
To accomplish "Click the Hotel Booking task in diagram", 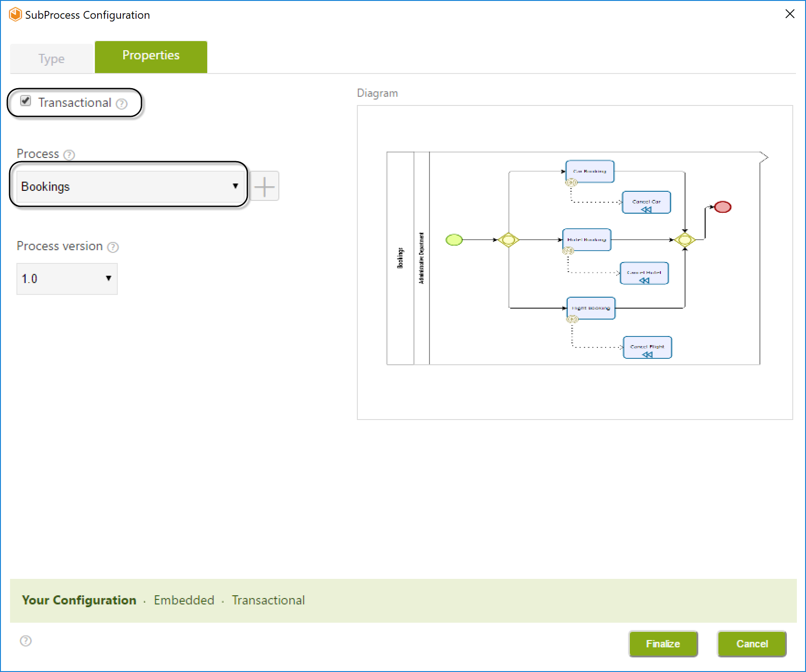I will [586, 240].
